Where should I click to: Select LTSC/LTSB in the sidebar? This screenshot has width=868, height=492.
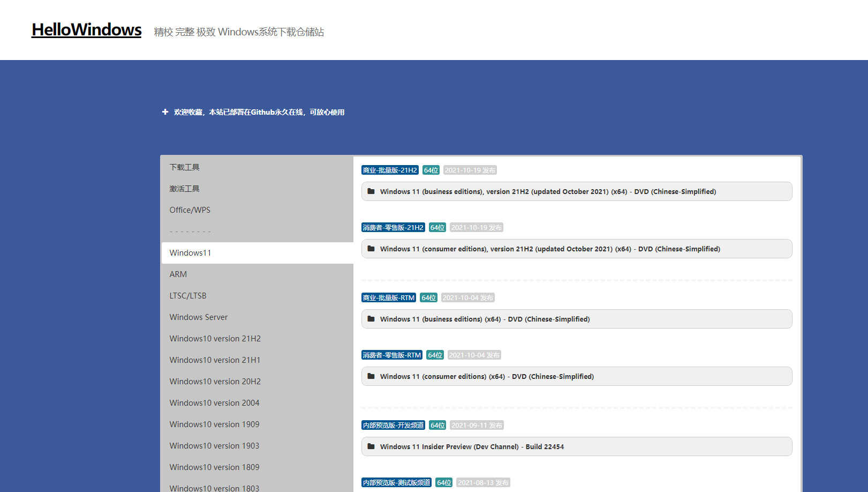pyautogui.click(x=257, y=296)
